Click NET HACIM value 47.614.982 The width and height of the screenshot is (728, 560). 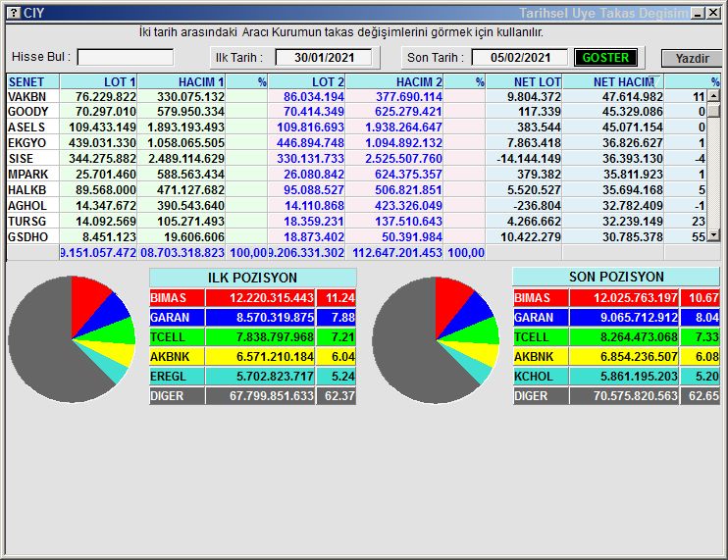[x=633, y=96]
